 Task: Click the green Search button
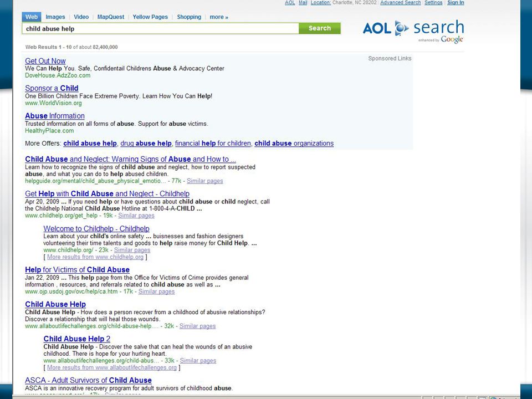click(x=320, y=28)
